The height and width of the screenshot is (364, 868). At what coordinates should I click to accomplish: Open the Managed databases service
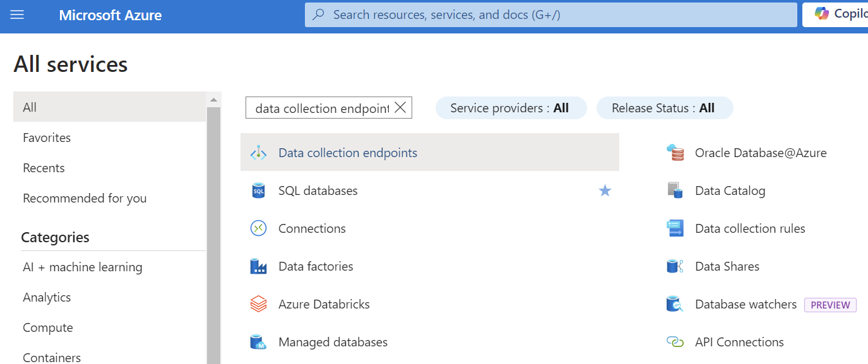point(333,342)
